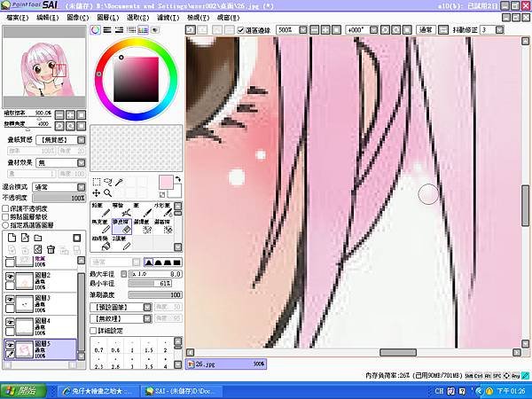Select the pencil brush (鉛筆)
Viewport: 532px width, 399px height.
(101, 210)
